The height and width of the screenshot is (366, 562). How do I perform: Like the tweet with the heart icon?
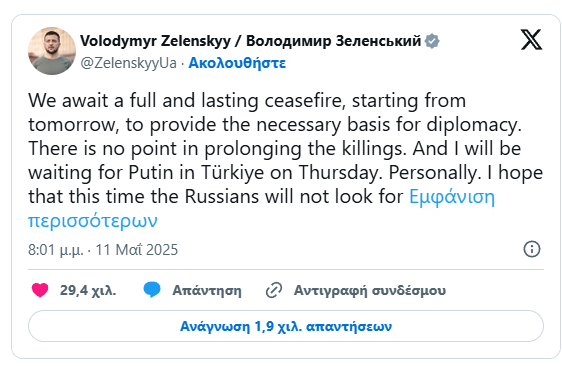coord(40,290)
